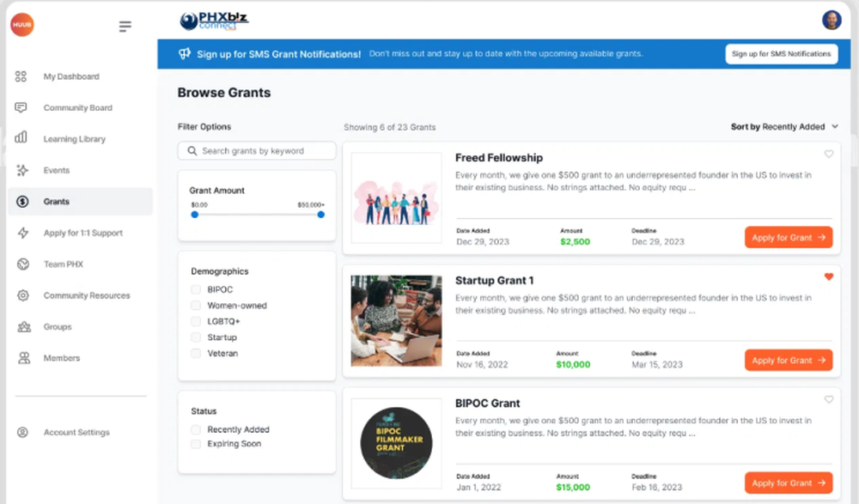Navigate to Events
This screenshot has width=859, height=504.
(x=80, y=170)
